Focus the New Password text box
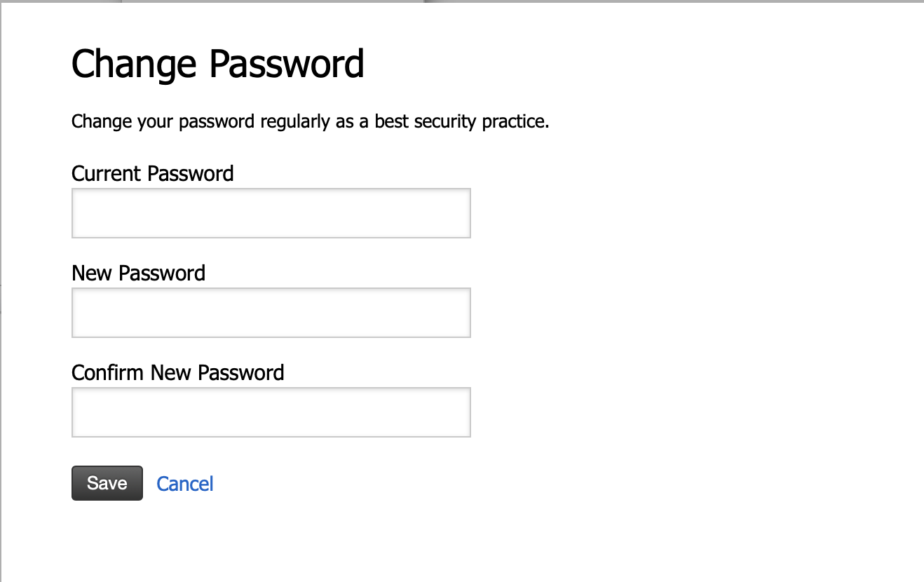 pos(271,313)
